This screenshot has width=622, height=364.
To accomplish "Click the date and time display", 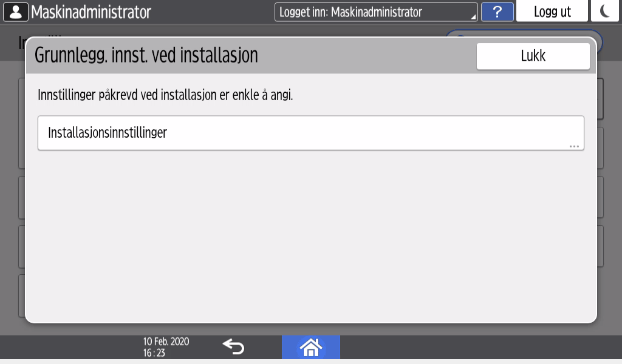I will pyautogui.click(x=166, y=347).
